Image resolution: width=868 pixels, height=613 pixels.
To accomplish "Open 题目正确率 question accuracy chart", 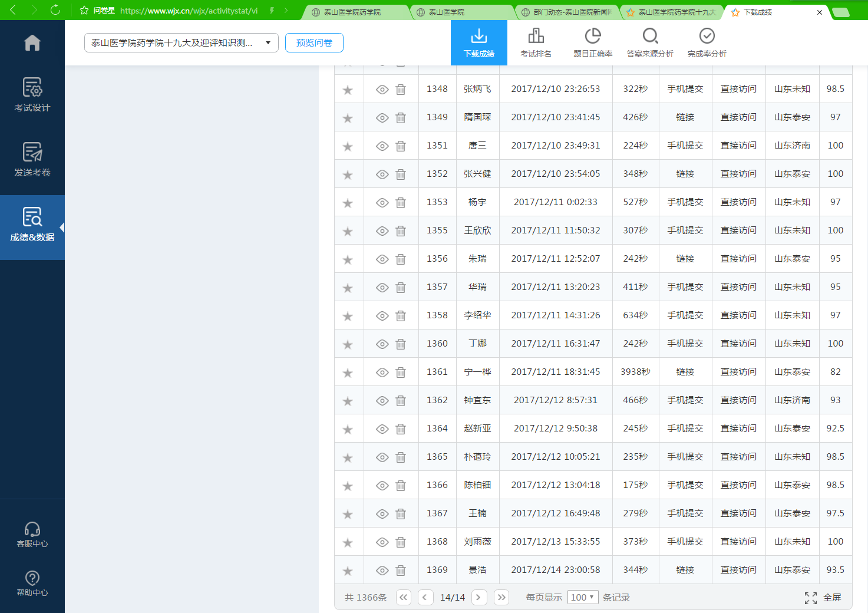I will pos(592,42).
